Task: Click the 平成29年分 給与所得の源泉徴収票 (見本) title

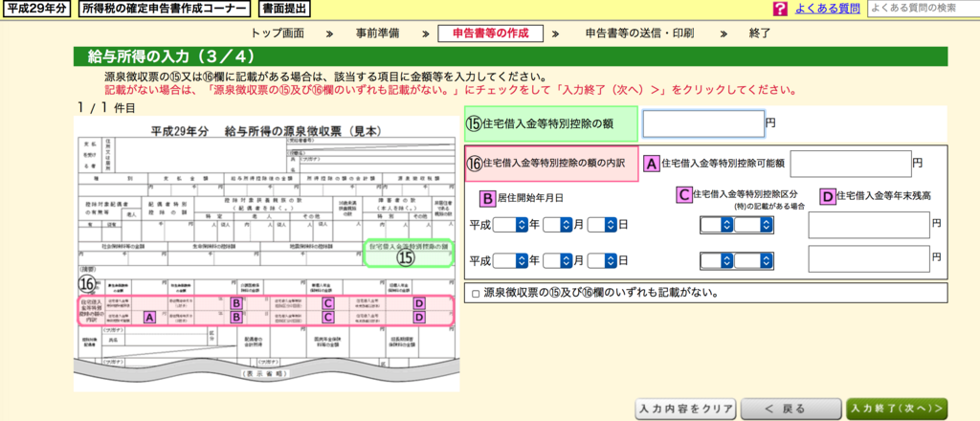Action: [x=266, y=132]
